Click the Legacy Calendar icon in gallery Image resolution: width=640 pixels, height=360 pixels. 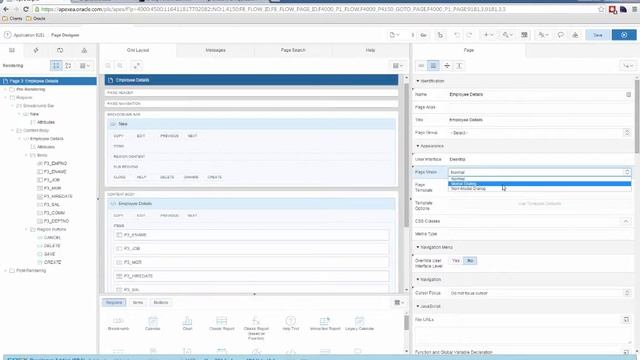[x=359, y=322]
